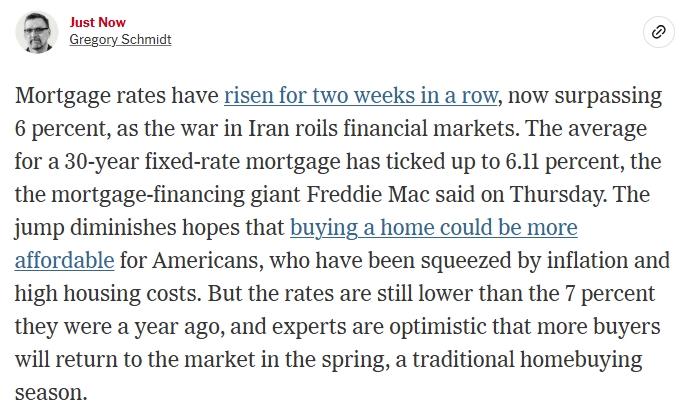Follow the 'buying a home could be more' link
This screenshot has height=412, width=686.
433,228
